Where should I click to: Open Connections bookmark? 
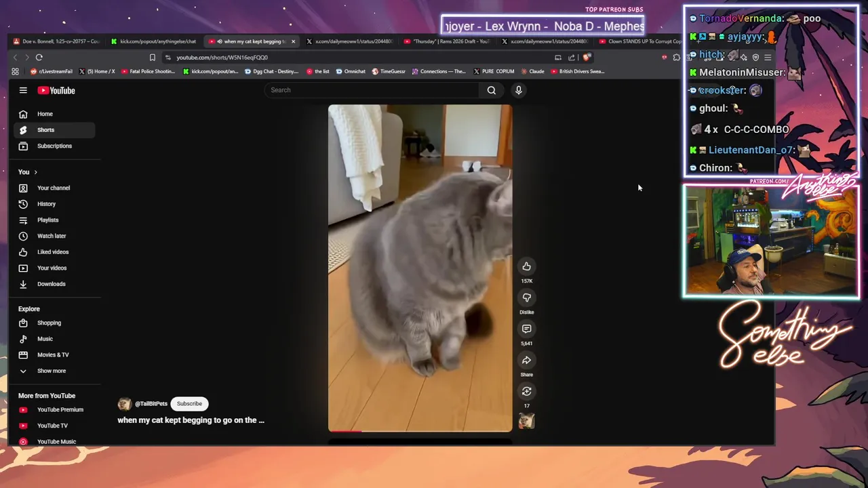[439, 71]
